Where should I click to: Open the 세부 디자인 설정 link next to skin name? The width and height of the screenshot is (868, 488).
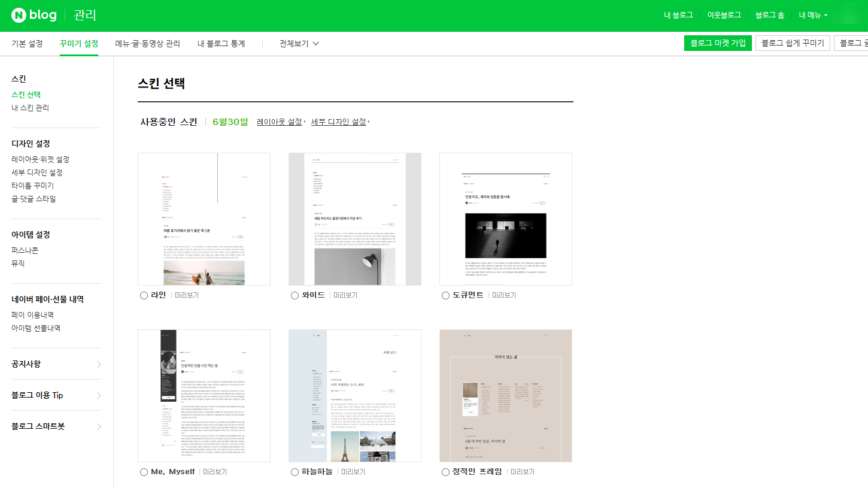tap(339, 122)
